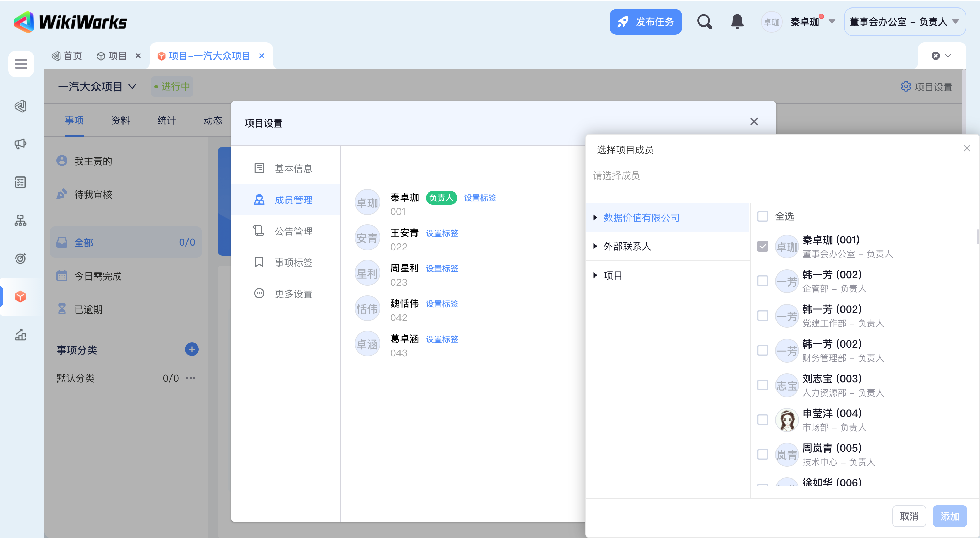Click 设置标签 link for 王安青

442,233
